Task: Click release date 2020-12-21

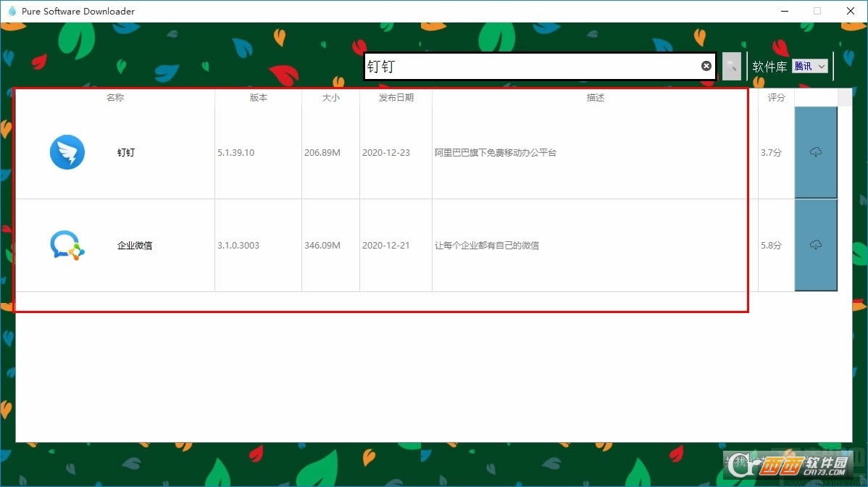Action: [386, 245]
